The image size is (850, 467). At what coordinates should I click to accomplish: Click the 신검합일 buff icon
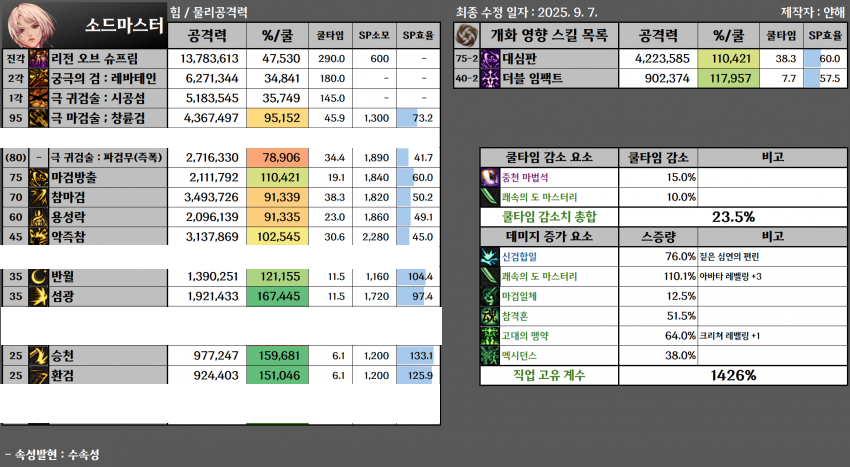coord(490,257)
